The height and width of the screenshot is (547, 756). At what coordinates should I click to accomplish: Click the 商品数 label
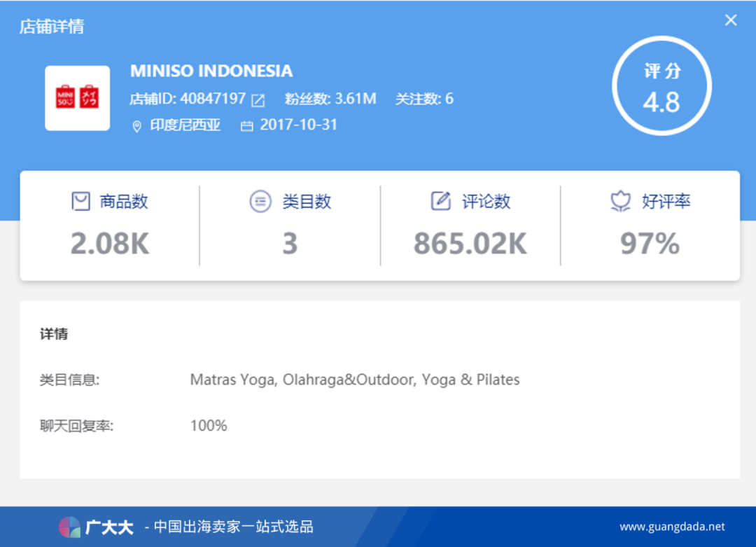(x=123, y=201)
